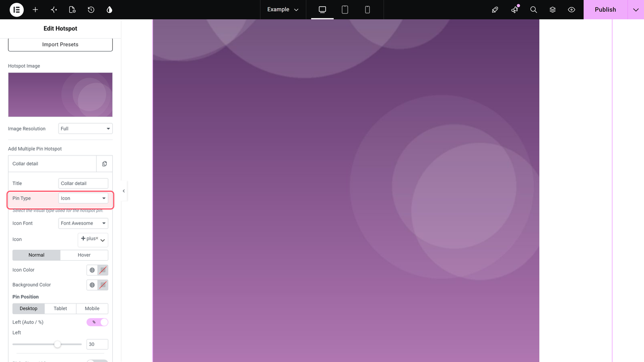Open the Icon Font dropdown
The image size is (644, 362).
click(x=83, y=223)
